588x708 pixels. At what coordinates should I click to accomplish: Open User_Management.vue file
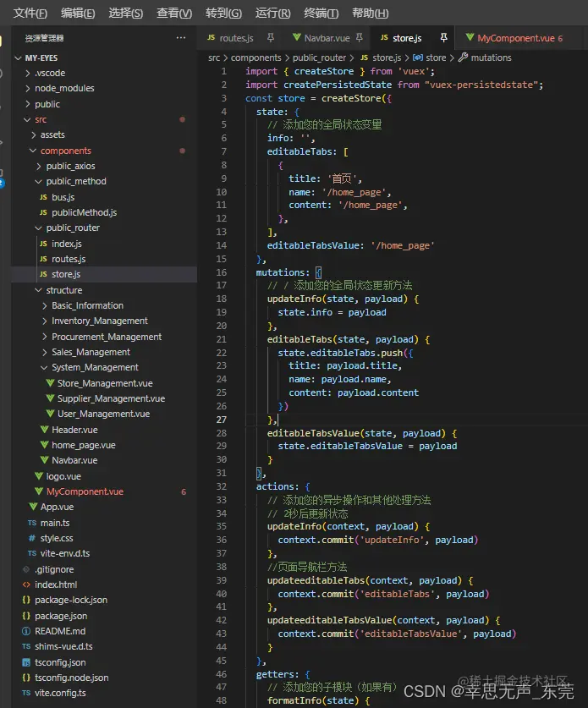coord(104,414)
